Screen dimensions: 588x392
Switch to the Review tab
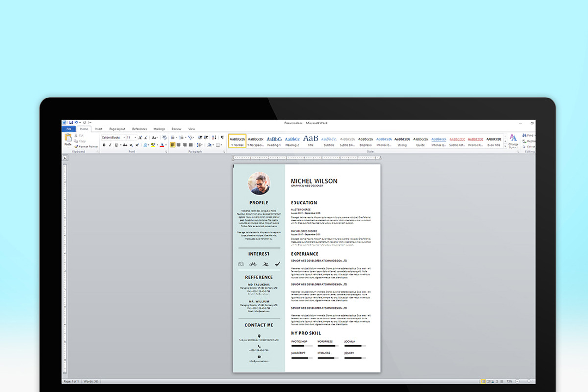(x=176, y=129)
